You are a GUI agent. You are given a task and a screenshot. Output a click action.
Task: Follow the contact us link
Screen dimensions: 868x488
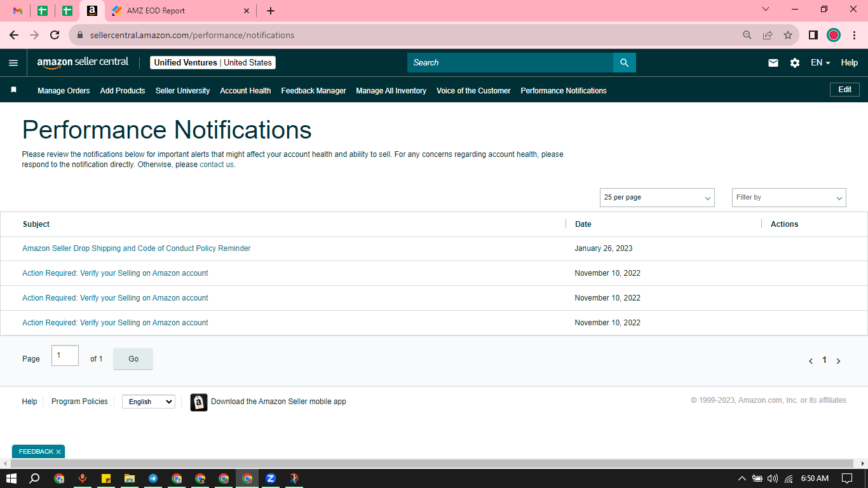[217, 165]
